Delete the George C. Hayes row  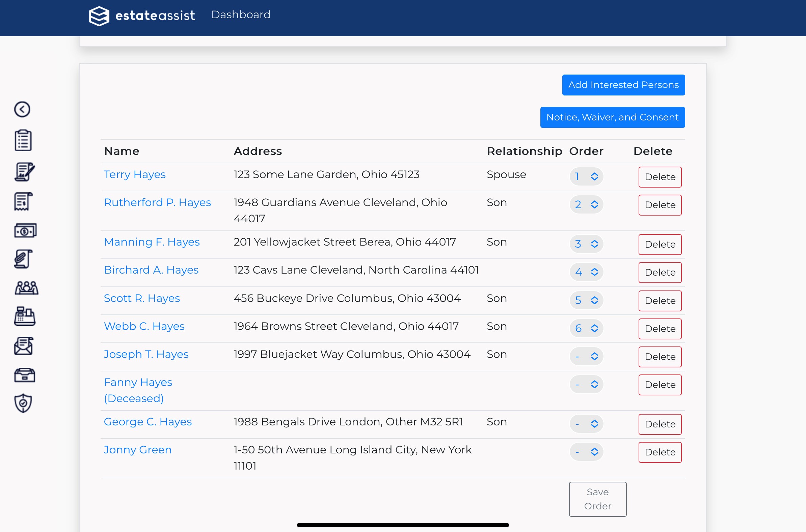click(x=660, y=424)
